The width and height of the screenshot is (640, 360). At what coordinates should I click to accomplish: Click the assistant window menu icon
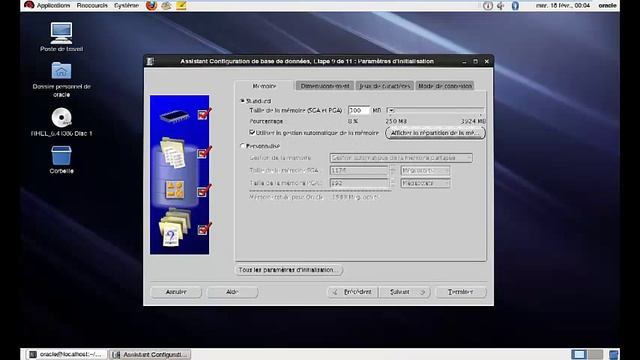150,61
